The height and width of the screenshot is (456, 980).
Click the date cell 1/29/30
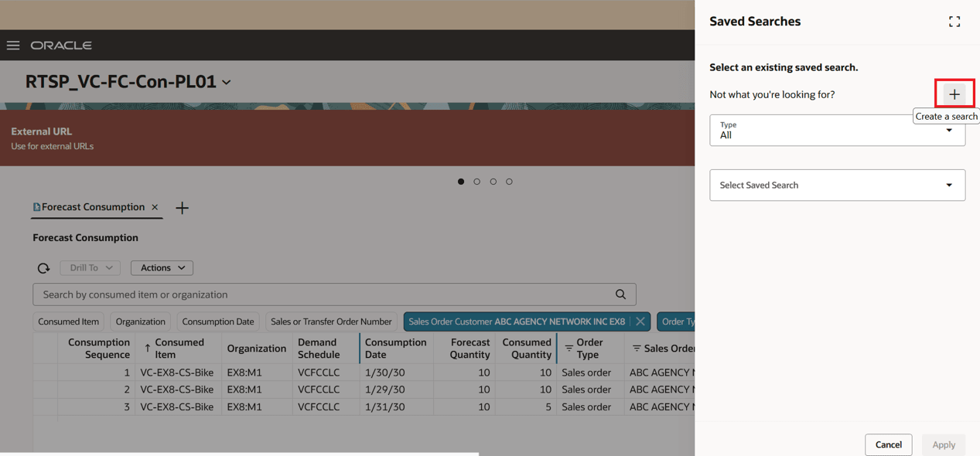tap(385, 390)
